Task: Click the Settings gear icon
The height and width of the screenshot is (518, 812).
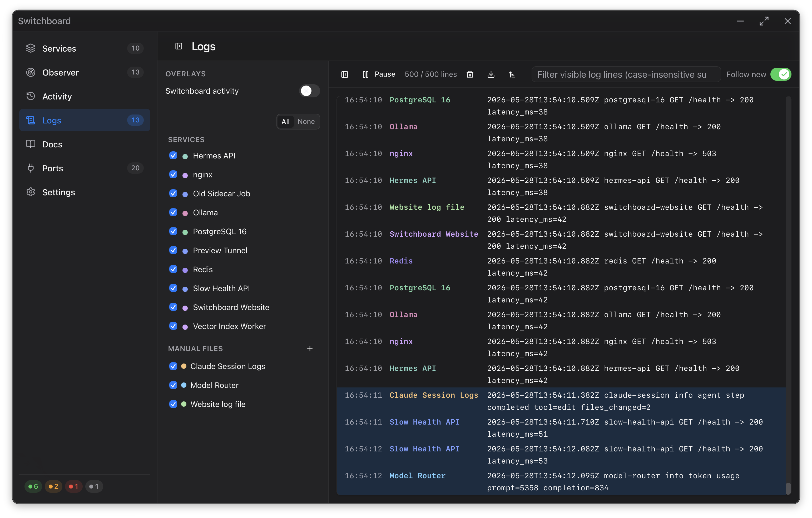Action: coord(31,192)
